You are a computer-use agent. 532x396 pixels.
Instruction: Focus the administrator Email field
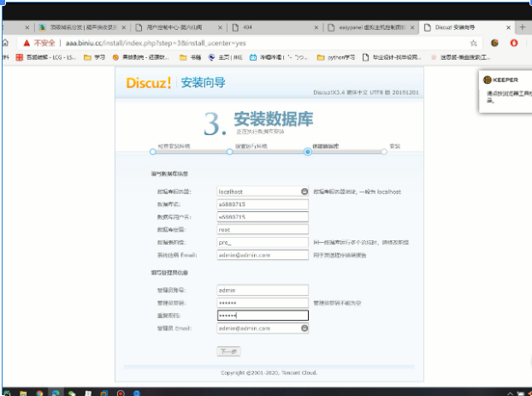tap(263, 328)
